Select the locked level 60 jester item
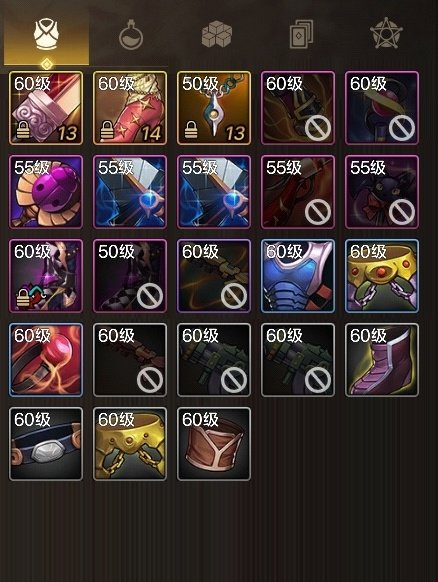 pyautogui.click(x=46, y=276)
